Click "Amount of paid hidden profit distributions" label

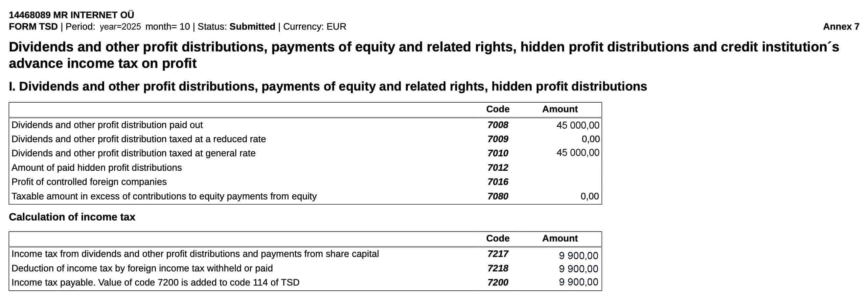click(96, 167)
